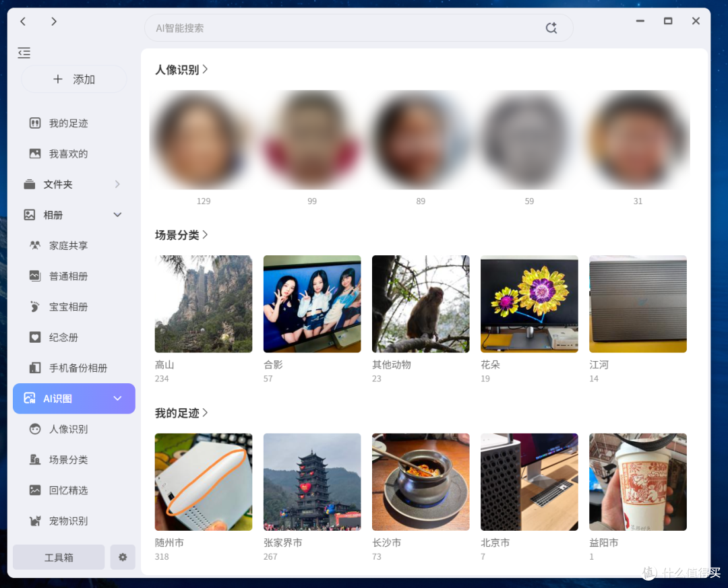Open the 张家界市 pagoda thumbnail

click(x=312, y=482)
